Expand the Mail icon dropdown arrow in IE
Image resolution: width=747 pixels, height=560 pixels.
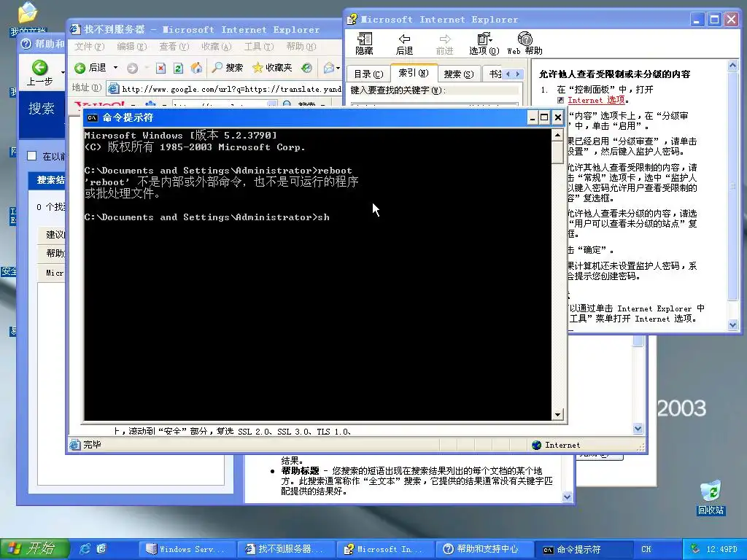coord(338,68)
